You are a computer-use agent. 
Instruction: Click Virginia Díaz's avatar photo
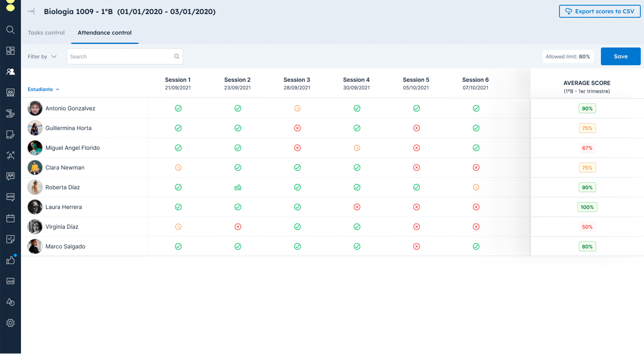[x=35, y=227]
